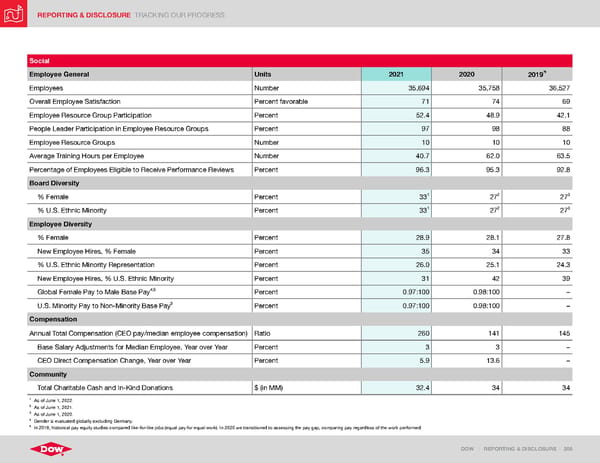Click 'Percentage of Employees Eligible to Receive Performance Reviews'
The image size is (600, 463).
click(131, 170)
